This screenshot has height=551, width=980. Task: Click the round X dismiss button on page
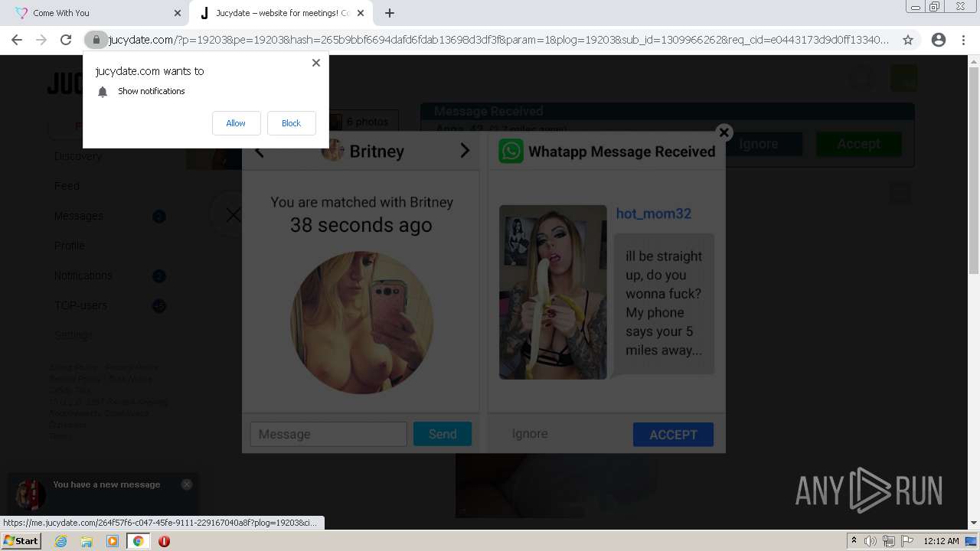point(233,216)
